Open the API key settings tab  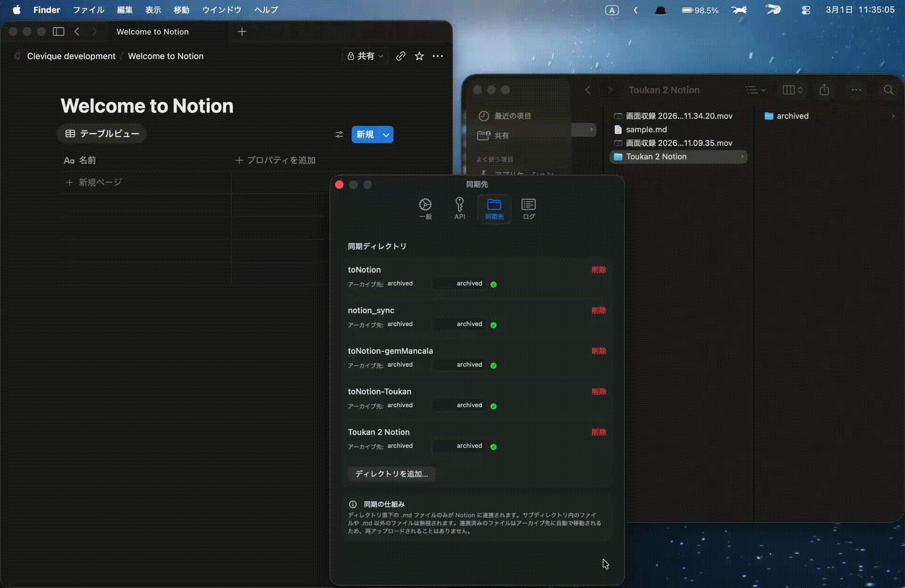460,209
